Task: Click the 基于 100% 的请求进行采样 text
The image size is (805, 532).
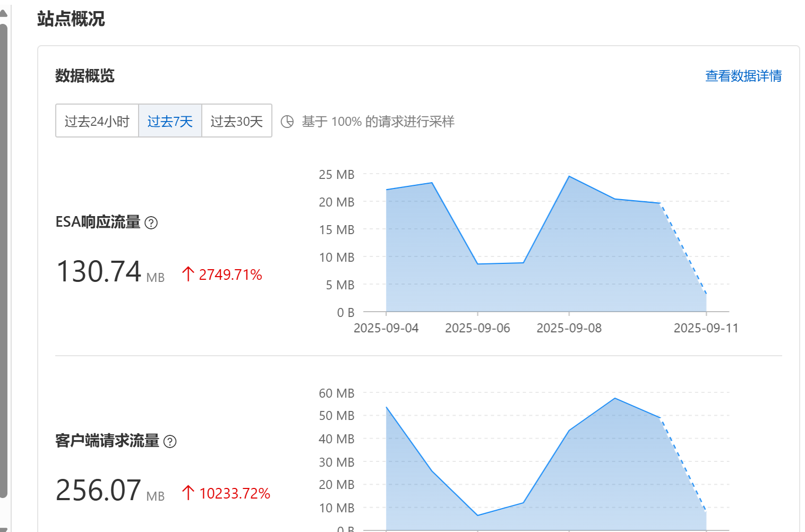Action: [x=378, y=122]
